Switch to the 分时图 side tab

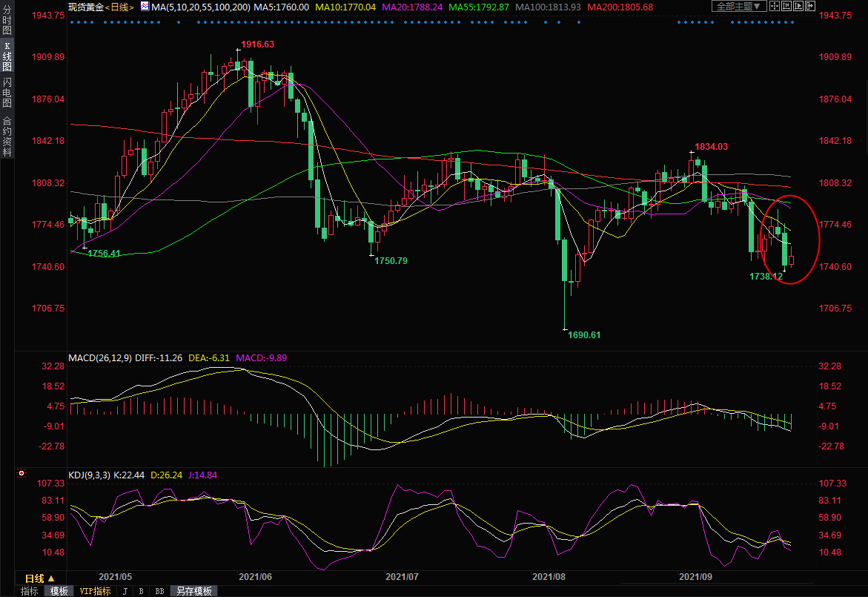click(7, 21)
